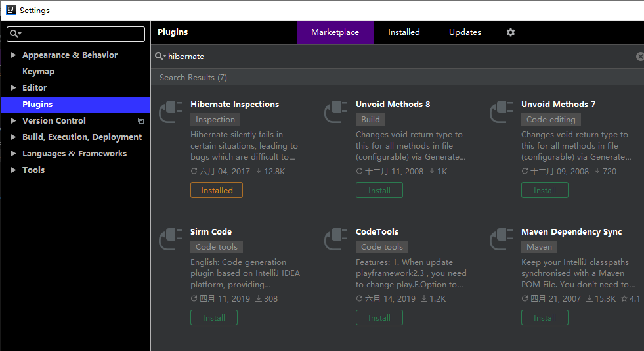Click Installed button for Hibernate Inspections
Viewport: 644px width, 351px height.
click(x=217, y=191)
